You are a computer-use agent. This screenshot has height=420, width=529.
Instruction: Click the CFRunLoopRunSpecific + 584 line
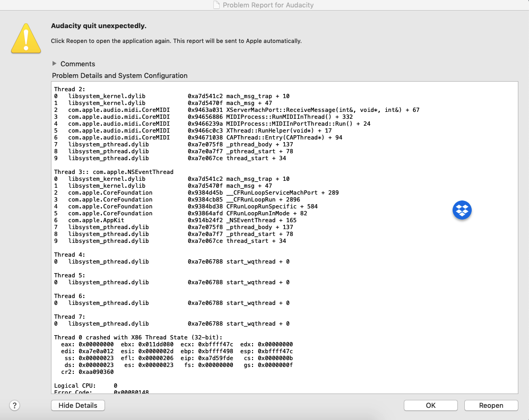tap(186, 206)
